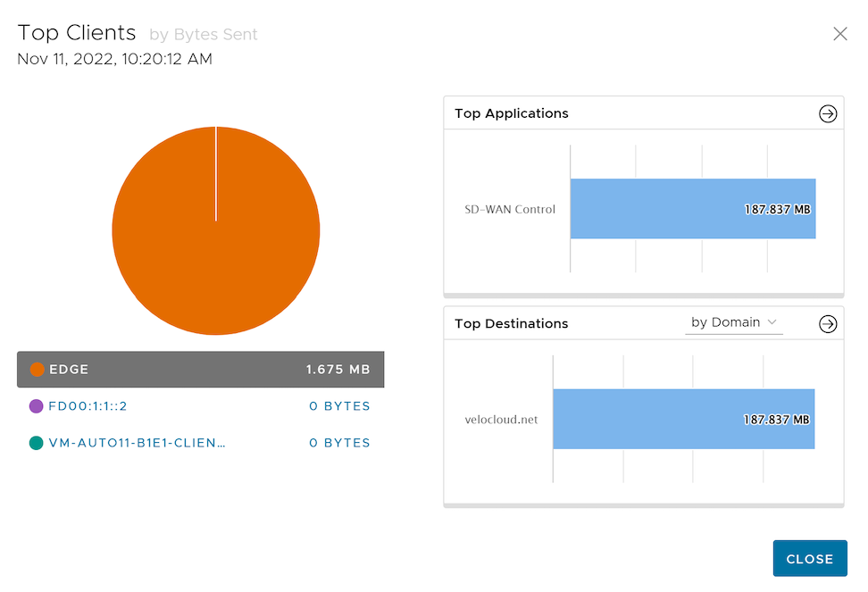Click the by Domain chevron arrow
This screenshot has height=592, width=868.
pyautogui.click(x=772, y=322)
